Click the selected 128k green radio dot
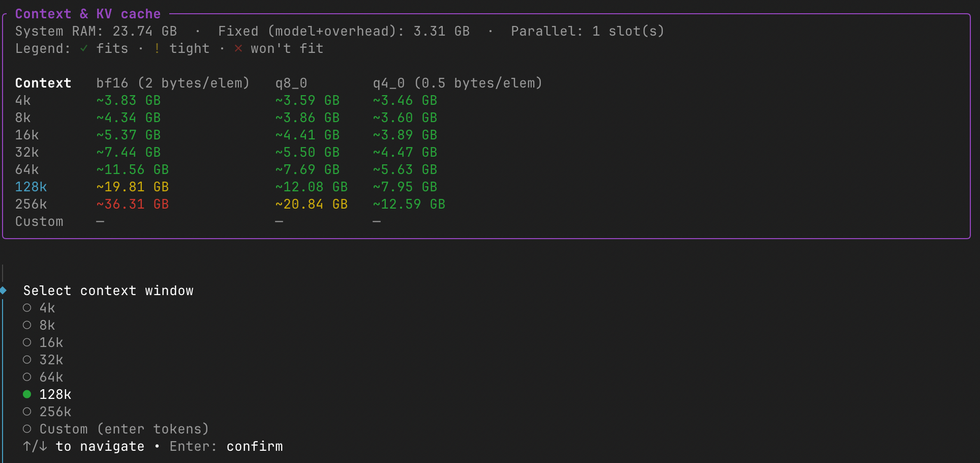 pyautogui.click(x=27, y=394)
